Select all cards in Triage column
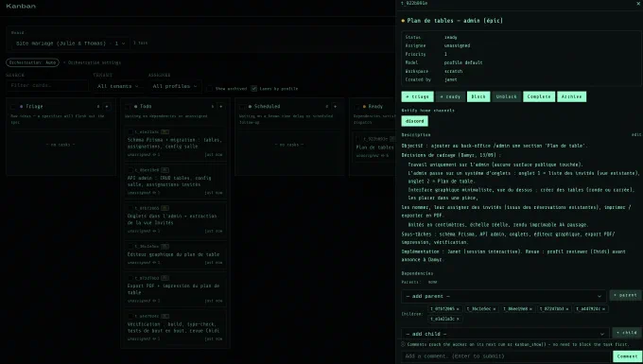Viewport: 643px width, 364px height. (13, 107)
